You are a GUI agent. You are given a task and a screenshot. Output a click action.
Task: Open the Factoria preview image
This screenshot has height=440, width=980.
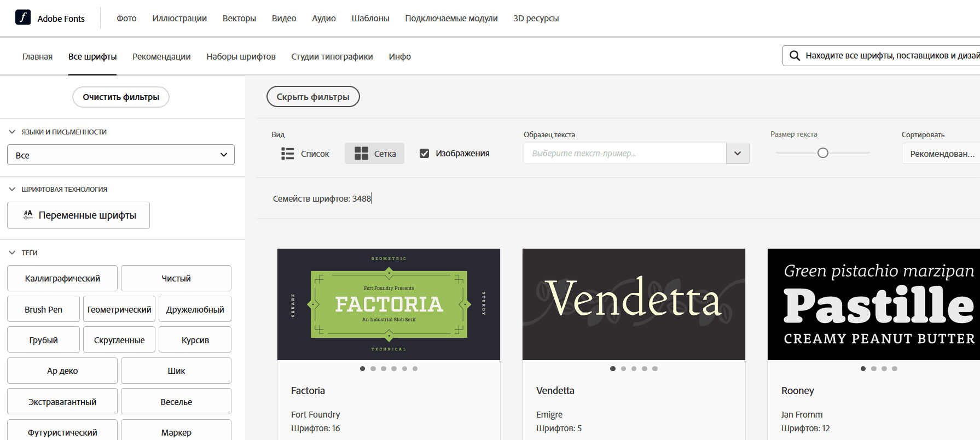coord(388,304)
